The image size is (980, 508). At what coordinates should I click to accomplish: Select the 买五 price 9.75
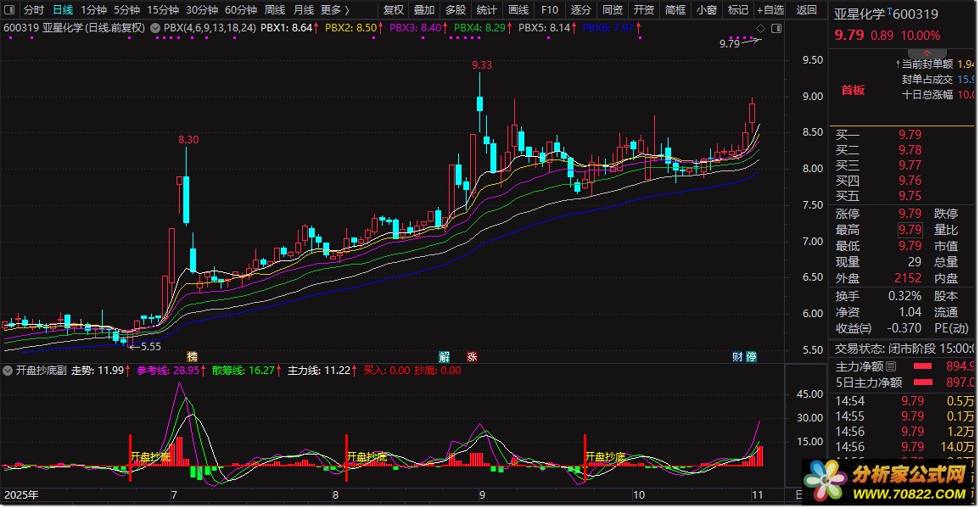tap(910, 196)
